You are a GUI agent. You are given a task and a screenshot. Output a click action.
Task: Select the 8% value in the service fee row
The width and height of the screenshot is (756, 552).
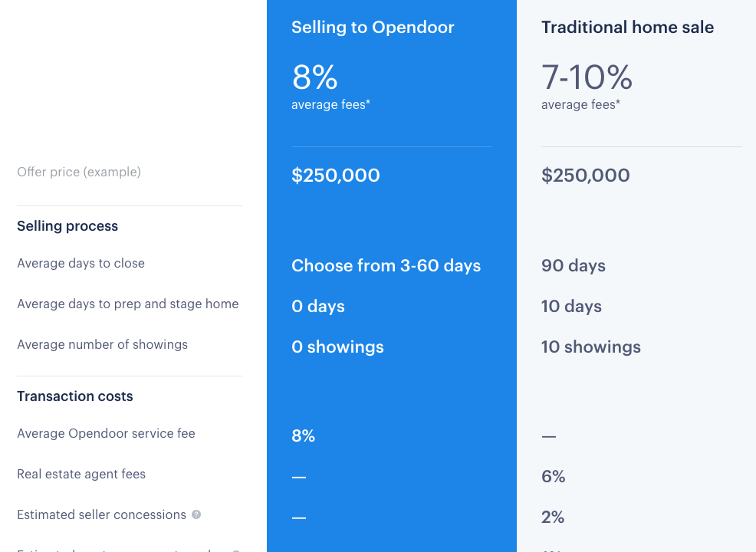304,435
